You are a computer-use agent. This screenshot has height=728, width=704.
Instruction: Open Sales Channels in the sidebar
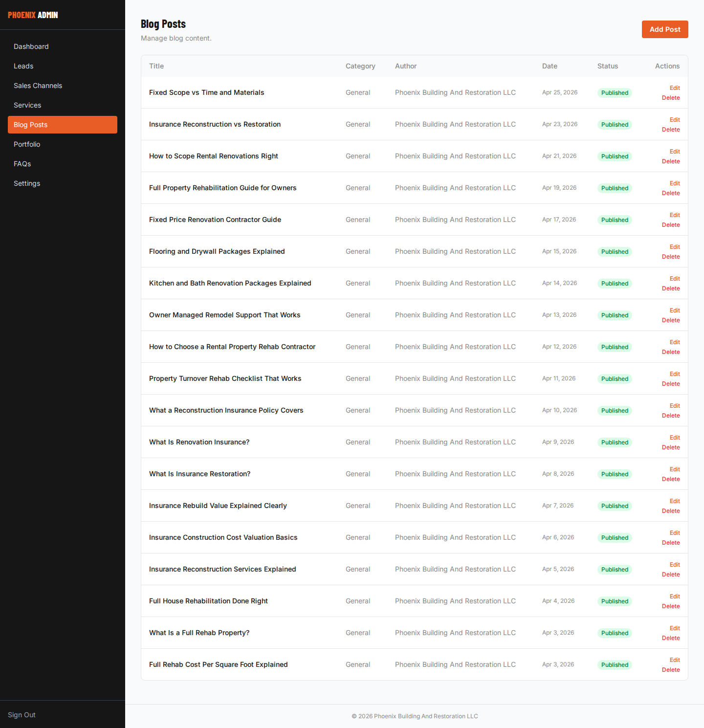point(63,86)
